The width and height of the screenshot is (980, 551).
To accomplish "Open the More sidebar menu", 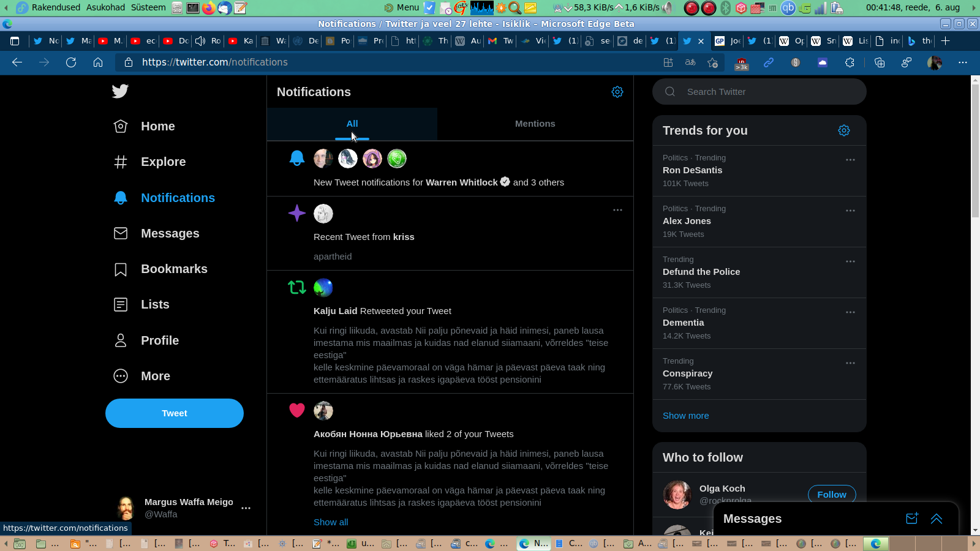I will pos(142,376).
